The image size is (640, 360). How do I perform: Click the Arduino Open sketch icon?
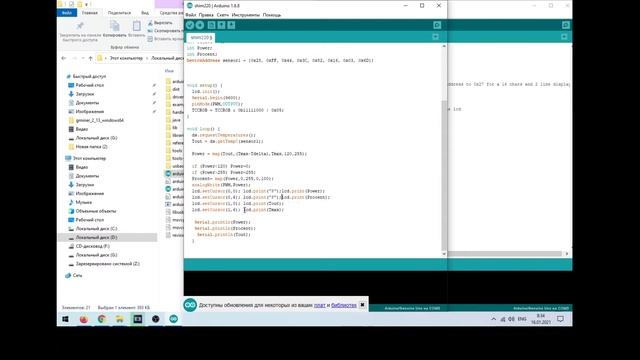pos(221,25)
